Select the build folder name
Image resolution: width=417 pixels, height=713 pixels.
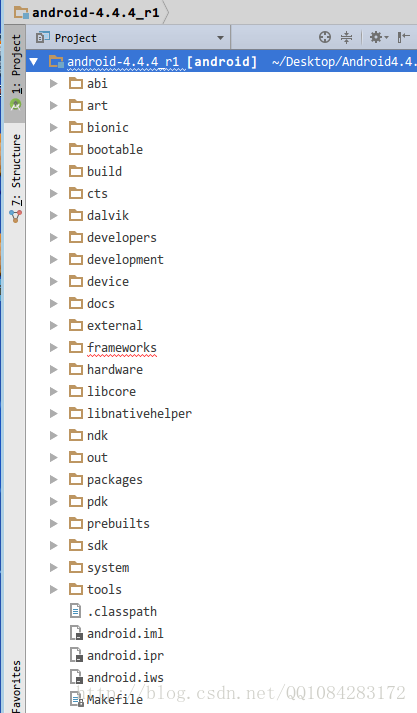pos(105,171)
